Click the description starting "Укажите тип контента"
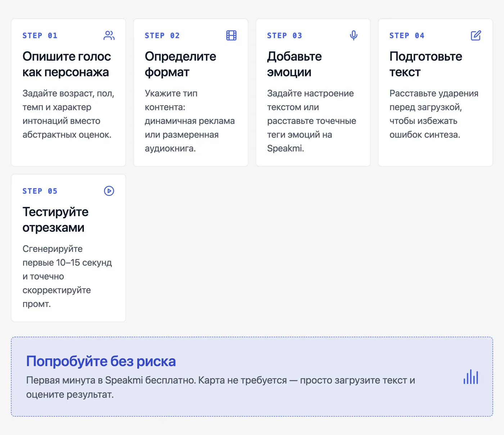The width and height of the screenshot is (504, 435). [x=190, y=121]
